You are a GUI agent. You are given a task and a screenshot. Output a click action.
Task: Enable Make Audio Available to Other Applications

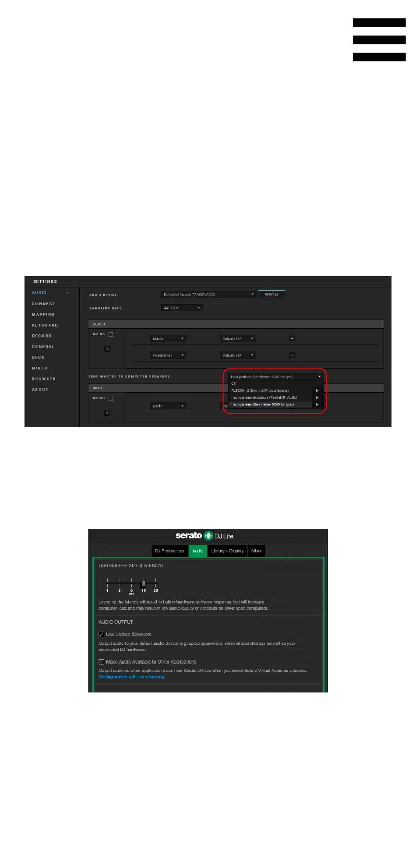pos(102,662)
